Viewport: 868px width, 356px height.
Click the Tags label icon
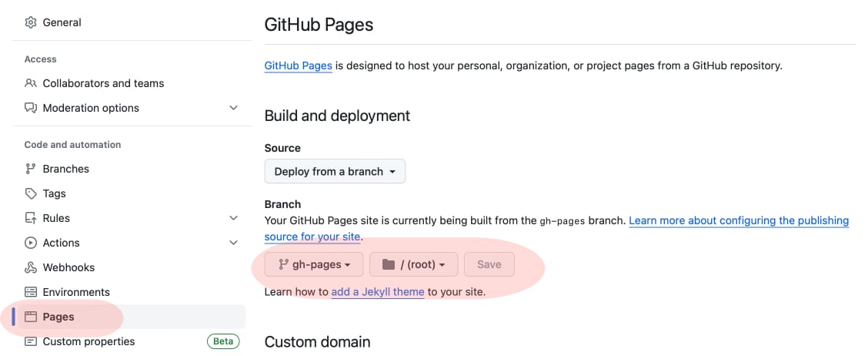pos(31,193)
